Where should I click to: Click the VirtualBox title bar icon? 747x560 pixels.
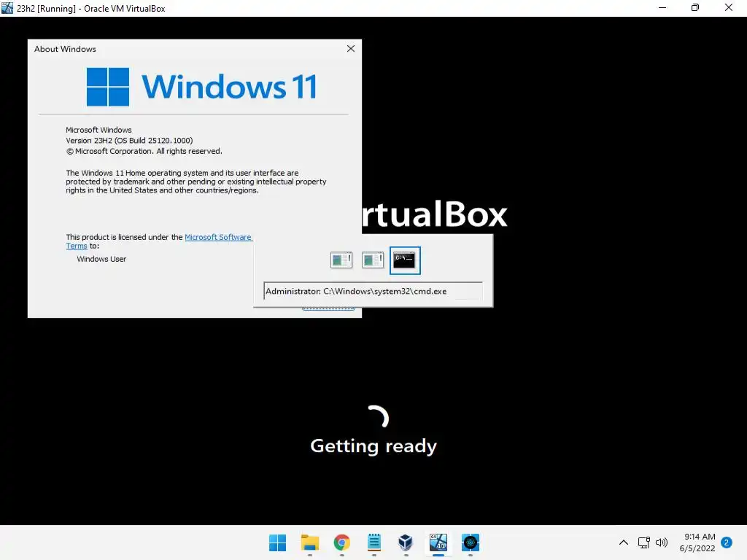(x=7, y=8)
